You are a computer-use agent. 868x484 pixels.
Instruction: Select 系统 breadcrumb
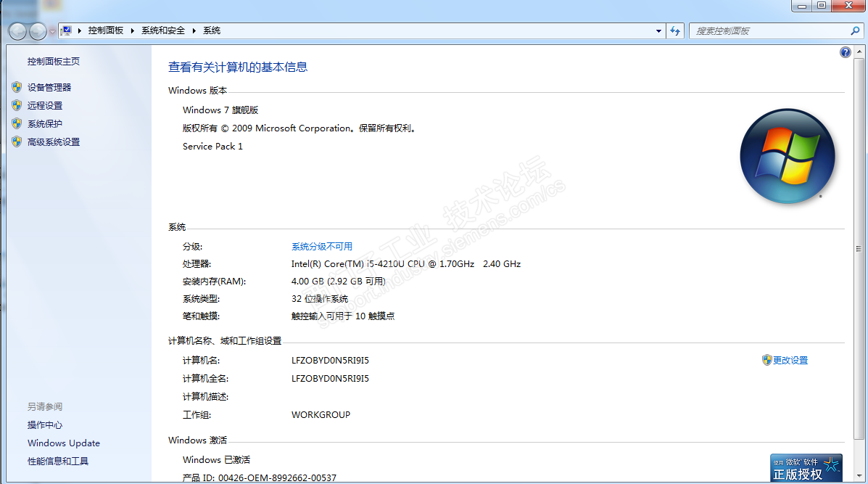tap(212, 30)
